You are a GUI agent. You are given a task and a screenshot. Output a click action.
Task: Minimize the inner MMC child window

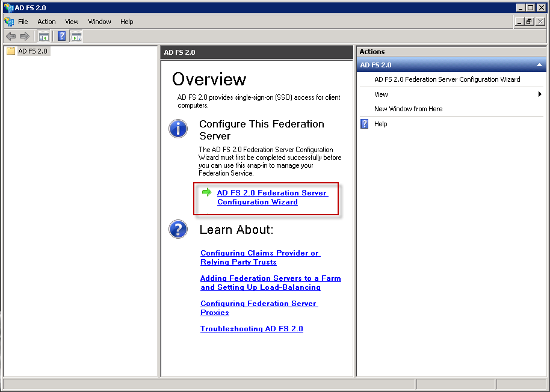[x=519, y=22]
